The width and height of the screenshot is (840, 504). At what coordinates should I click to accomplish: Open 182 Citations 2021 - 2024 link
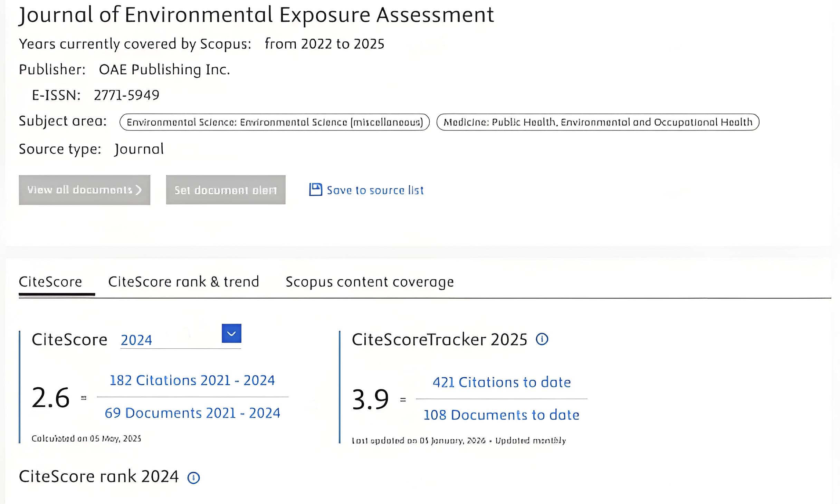click(x=192, y=380)
